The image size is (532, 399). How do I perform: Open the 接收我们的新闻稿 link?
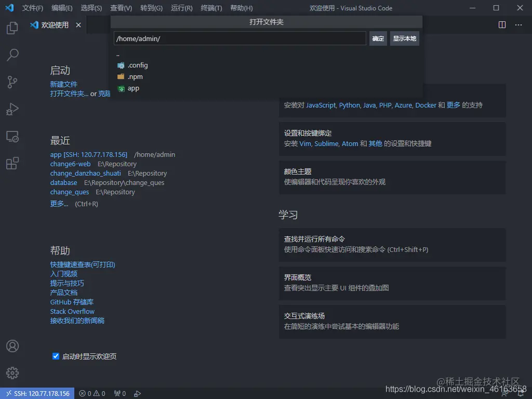(x=77, y=321)
